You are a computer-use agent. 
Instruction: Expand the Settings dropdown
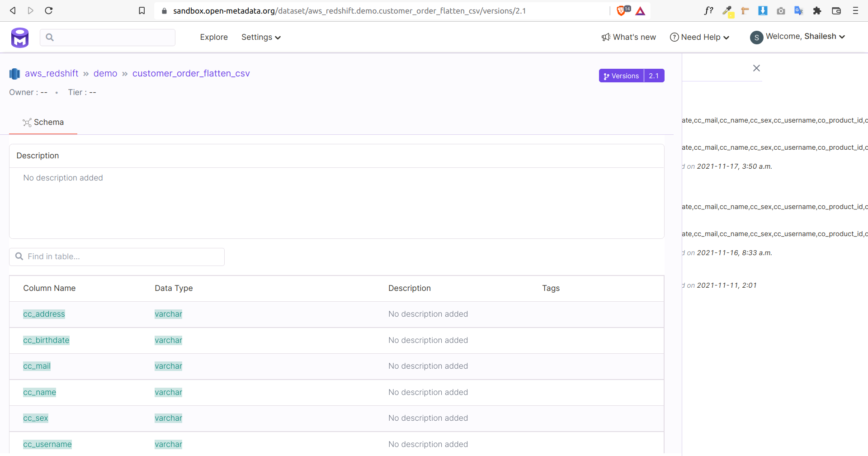point(261,37)
